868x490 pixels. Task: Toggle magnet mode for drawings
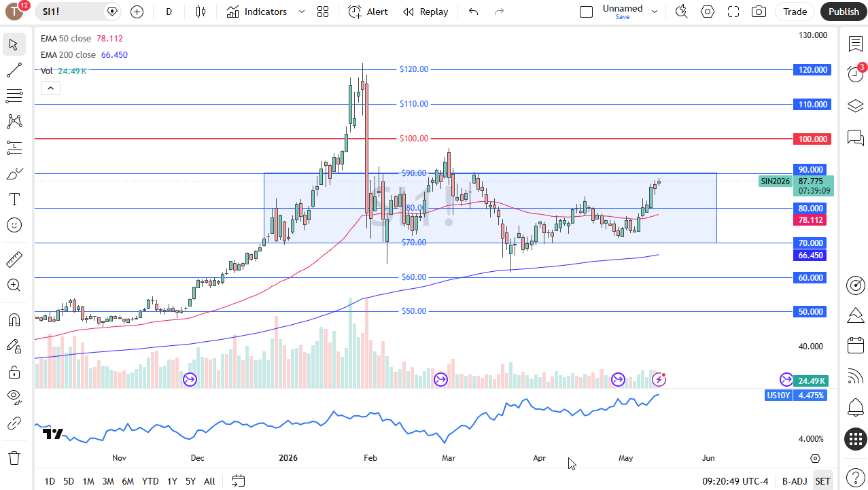click(x=14, y=320)
